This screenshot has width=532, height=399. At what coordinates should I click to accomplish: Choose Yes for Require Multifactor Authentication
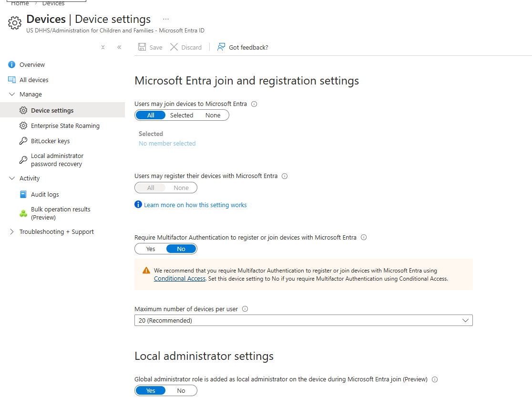151,249
